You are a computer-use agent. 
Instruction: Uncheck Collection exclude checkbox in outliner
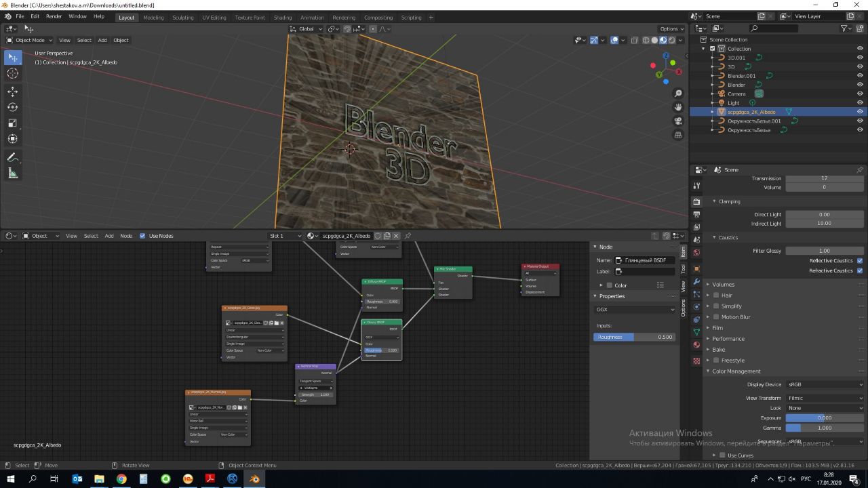(x=712, y=49)
